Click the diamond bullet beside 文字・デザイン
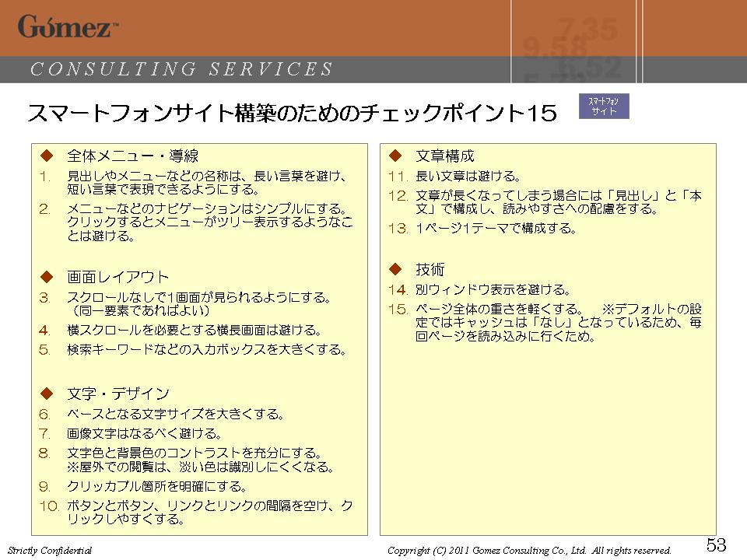The image size is (747, 560). click(x=47, y=394)
